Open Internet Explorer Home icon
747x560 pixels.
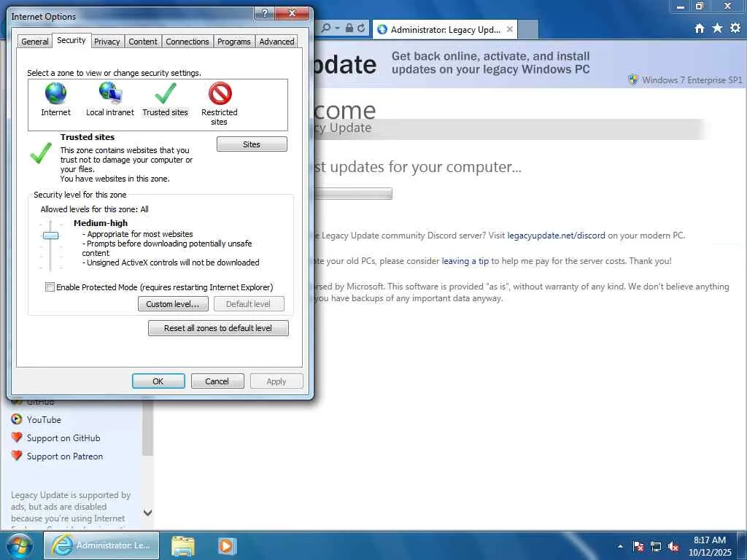click(x=700, y=28)
